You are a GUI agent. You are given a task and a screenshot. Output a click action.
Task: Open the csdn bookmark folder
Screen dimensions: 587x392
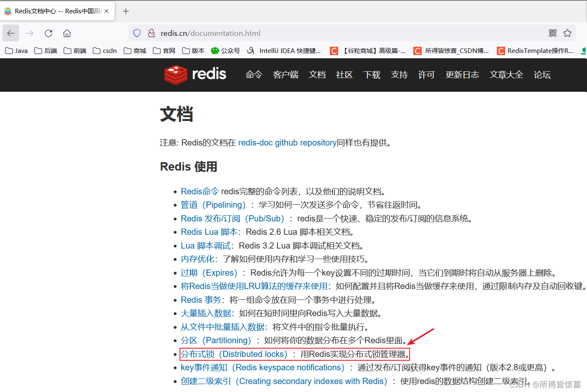105,51
